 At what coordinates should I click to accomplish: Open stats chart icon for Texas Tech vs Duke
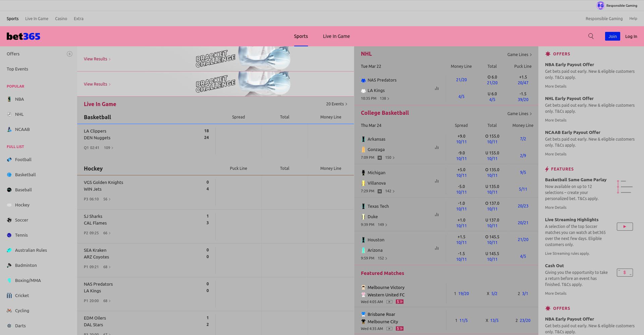(437, 214)
